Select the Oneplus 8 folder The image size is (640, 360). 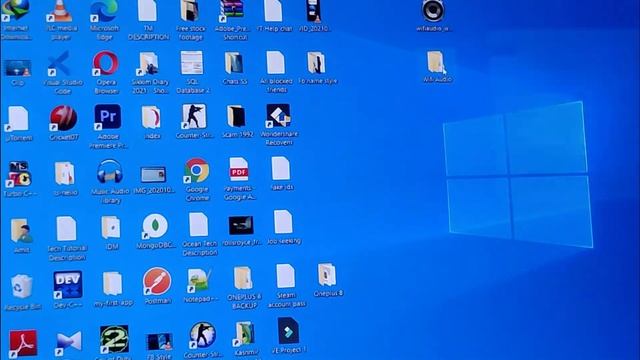[x=327, y=275]
